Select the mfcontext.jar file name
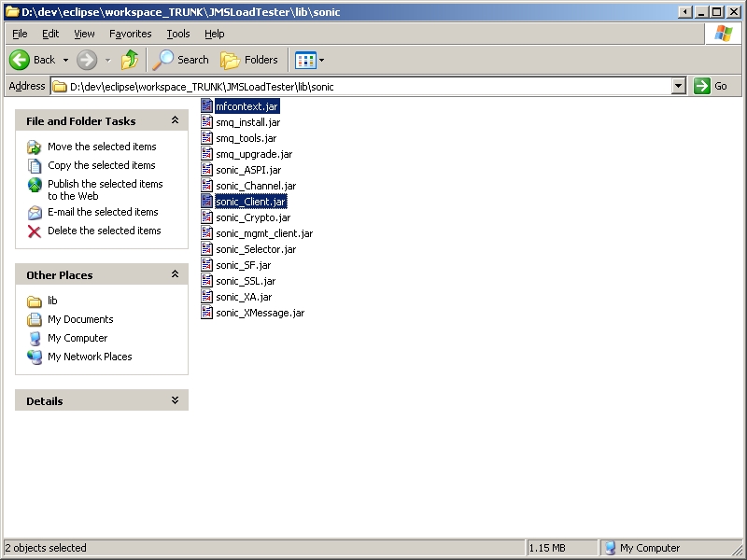 pos(247,106)
